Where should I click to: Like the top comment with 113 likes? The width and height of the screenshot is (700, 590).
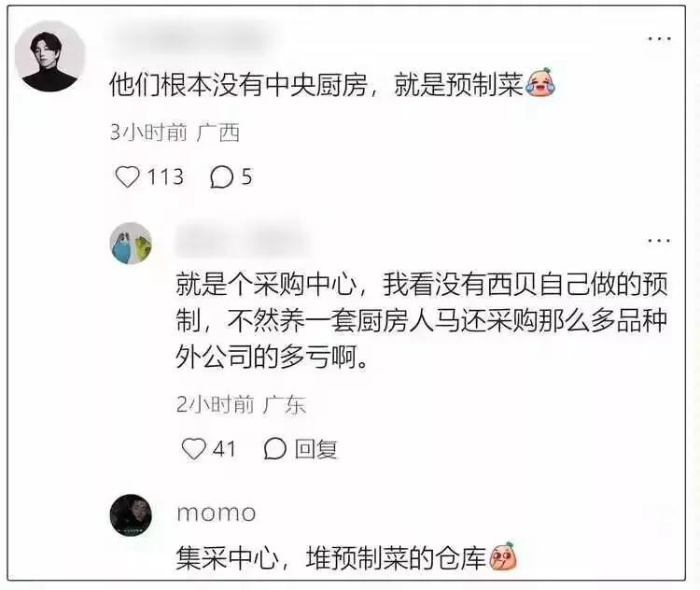pos(128,176)
